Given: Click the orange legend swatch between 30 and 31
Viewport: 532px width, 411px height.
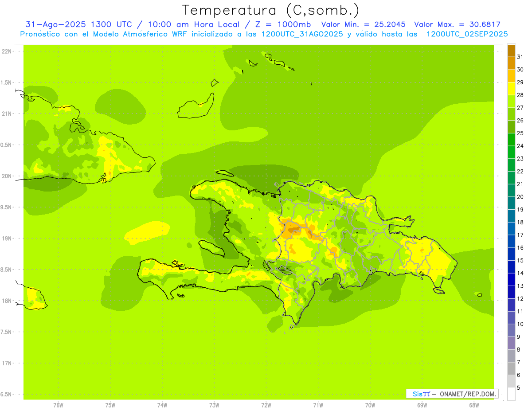Looking at the screenshot, I should 511,63.
